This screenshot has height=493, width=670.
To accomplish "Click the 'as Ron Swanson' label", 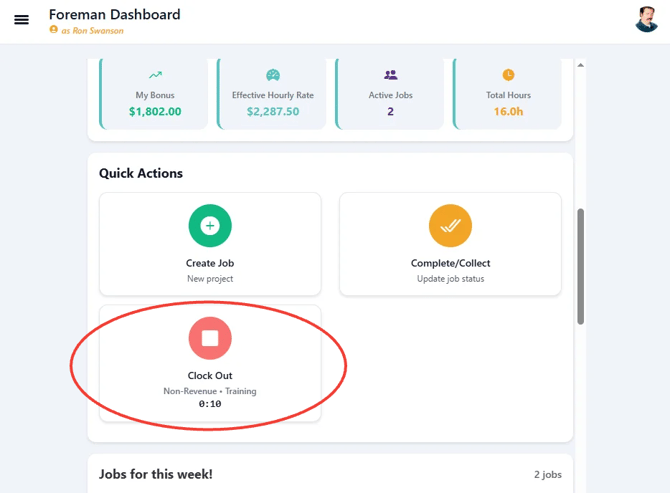I will coord(92,31).
